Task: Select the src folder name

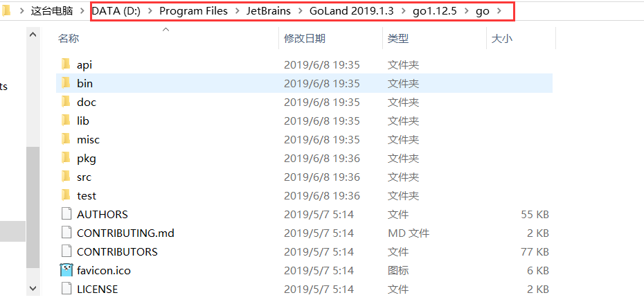Action: 84,177
